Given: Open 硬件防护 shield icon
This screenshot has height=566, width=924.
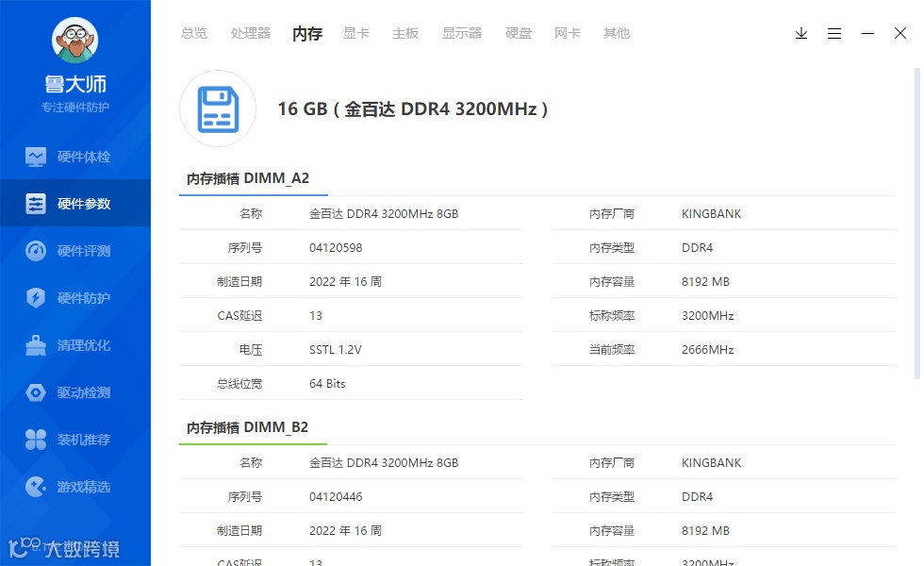Looking at the screenshot, I should click(x=36, y=298).
